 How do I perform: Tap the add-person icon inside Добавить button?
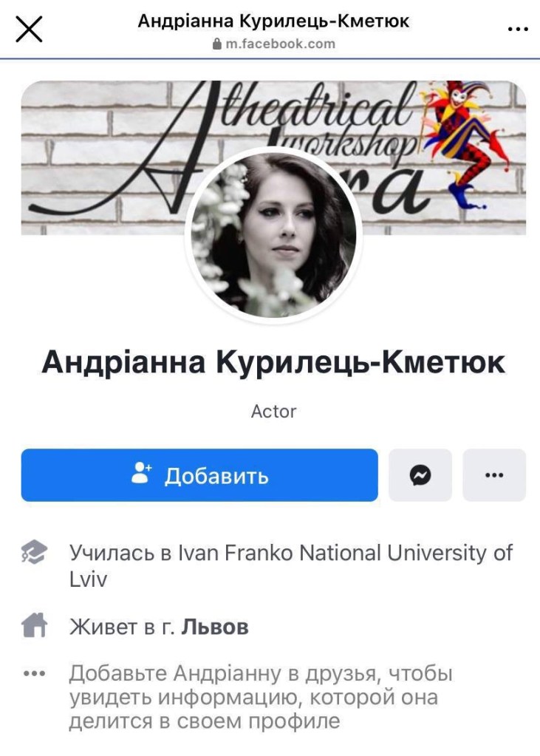point(142,472)
